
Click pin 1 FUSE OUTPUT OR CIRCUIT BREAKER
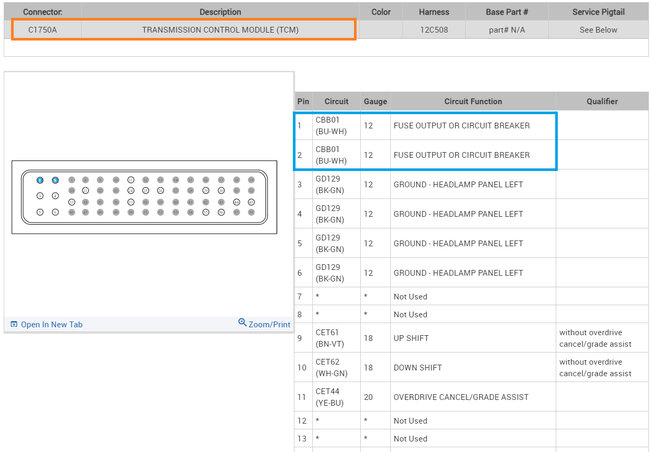[x=461, y=126]
